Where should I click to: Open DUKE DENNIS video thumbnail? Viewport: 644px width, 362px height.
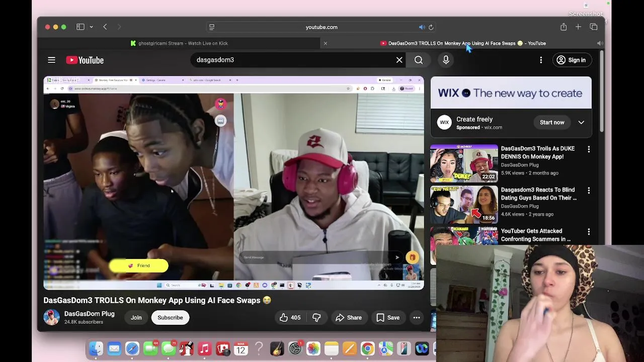point(464,163)
